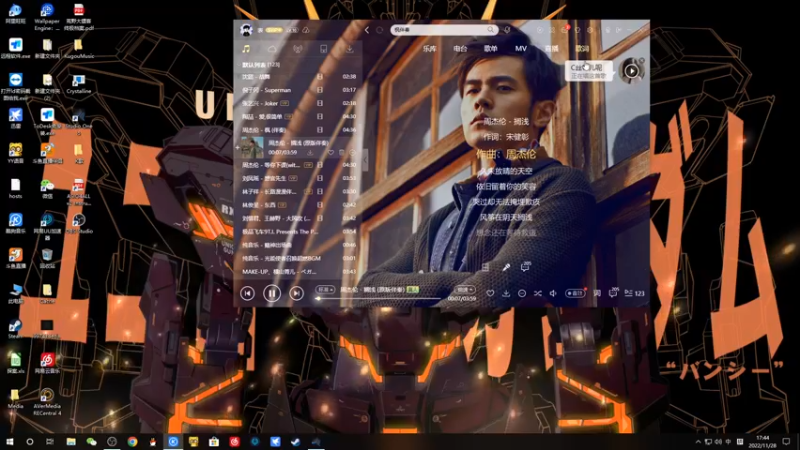Open comments bubble icon under lyrics

[525, 267]
